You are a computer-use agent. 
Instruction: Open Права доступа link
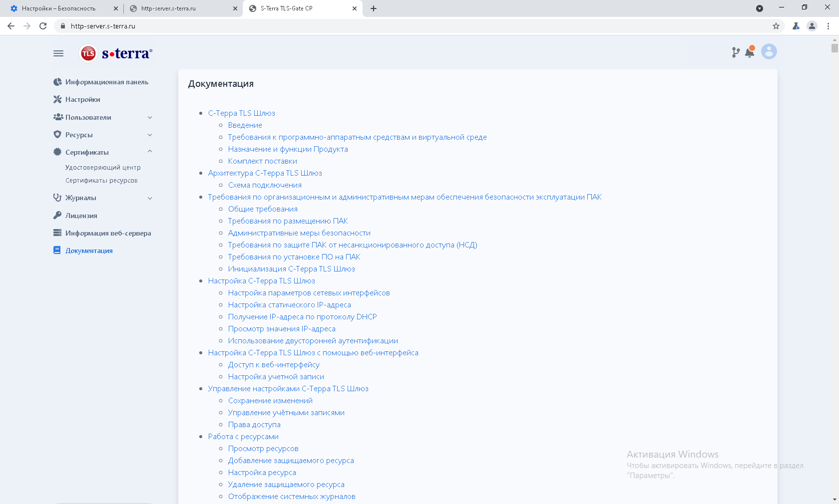point(254,425)
